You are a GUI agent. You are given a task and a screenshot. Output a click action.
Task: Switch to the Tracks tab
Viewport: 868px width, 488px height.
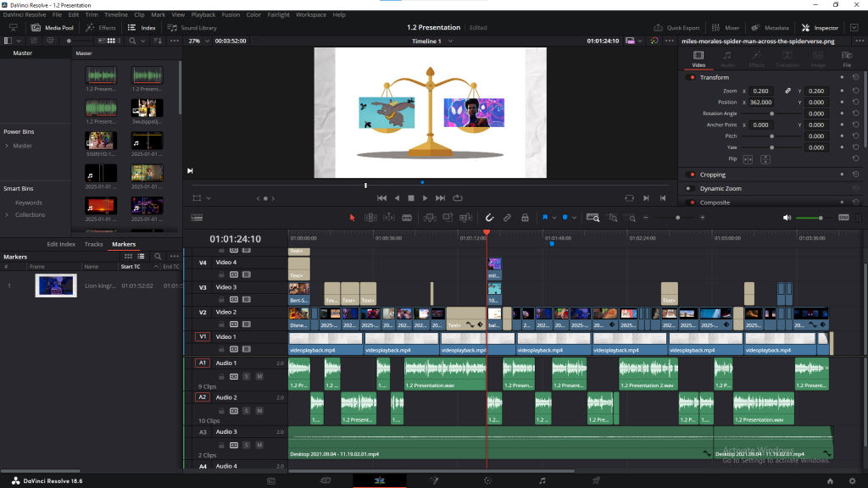click(x=93, y=244)
